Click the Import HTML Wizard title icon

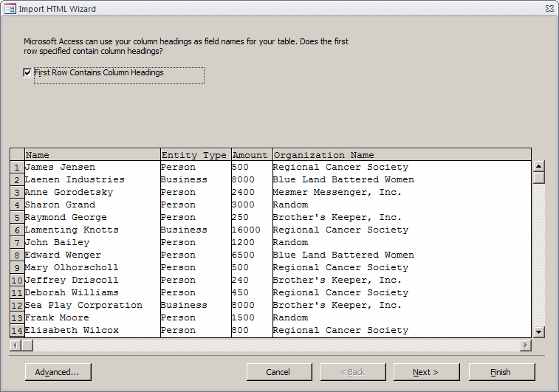pos(10,9)
